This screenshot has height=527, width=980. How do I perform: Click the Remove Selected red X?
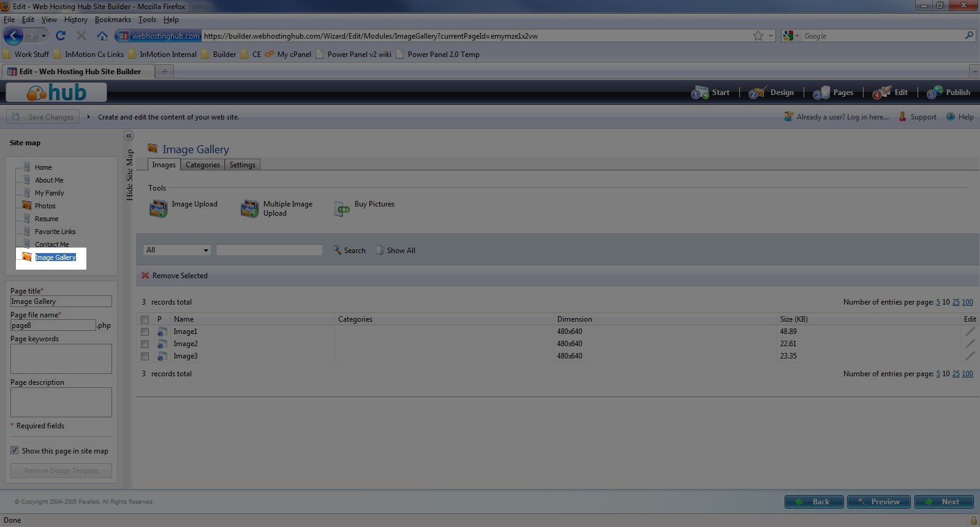[x=145, y=276]
